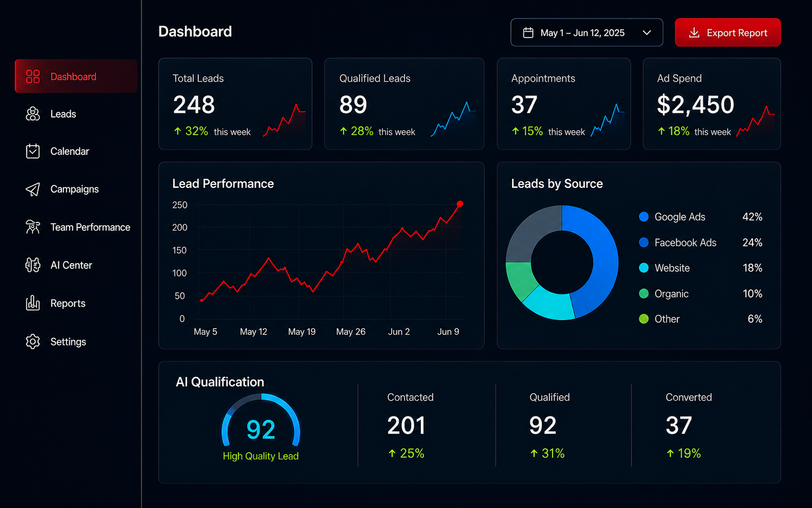Select the Organic legend color dot
This screenshot has width=812, height=508.
point(644,293)
